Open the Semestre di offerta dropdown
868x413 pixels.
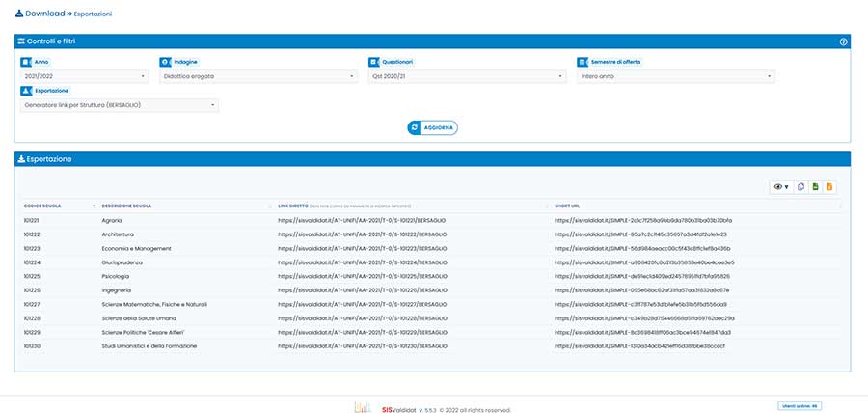(x=675, y=75)
